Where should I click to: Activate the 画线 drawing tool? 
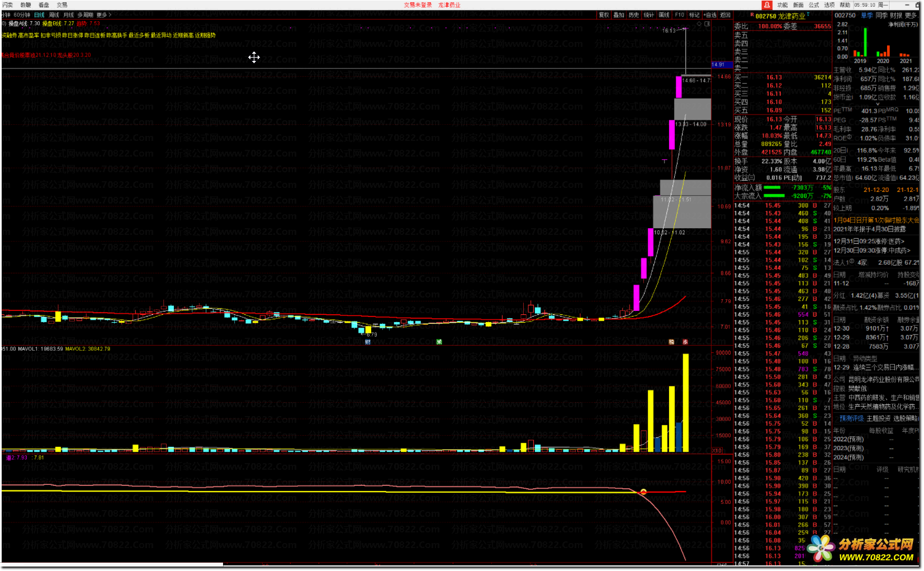pyautogui.click(x=664, y=15)
